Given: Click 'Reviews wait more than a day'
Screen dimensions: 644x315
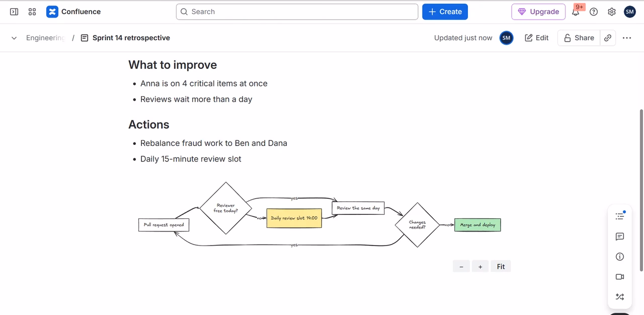Looking at the screenshot, I should click(x=196, y=99).
